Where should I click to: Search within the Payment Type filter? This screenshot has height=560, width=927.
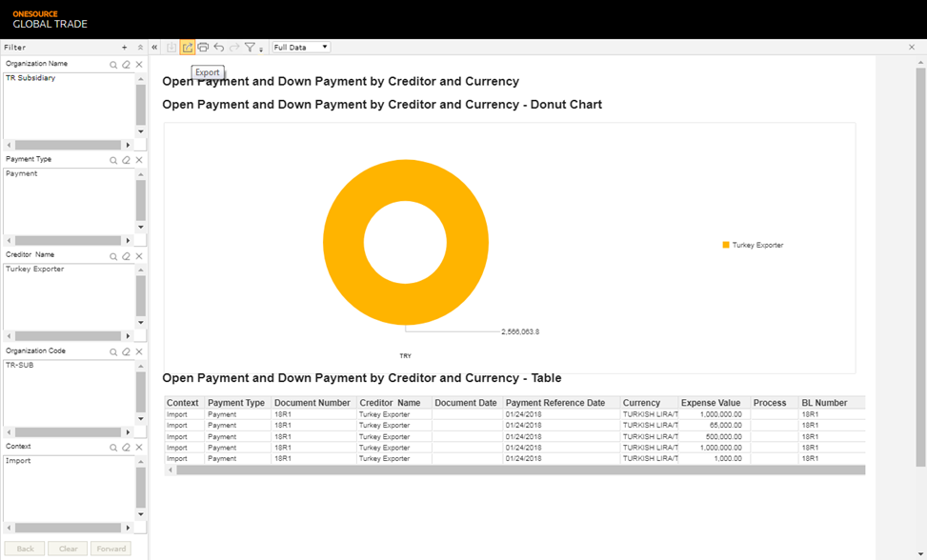(113, 160)
